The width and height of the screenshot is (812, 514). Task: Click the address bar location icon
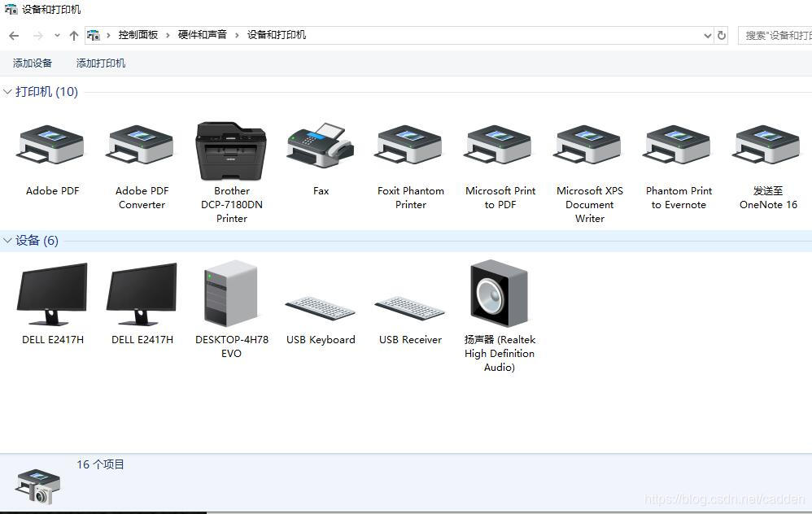pyautogui.click(x=94, y=35)
